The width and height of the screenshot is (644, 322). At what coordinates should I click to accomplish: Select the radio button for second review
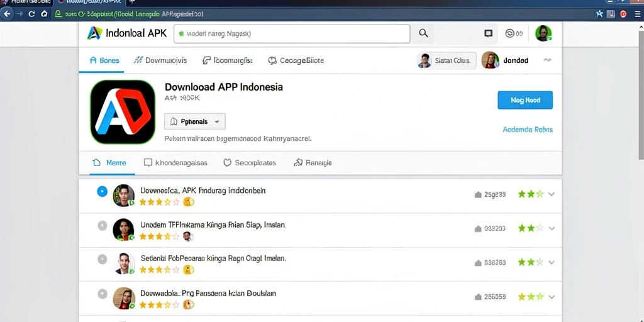[102, 226]
